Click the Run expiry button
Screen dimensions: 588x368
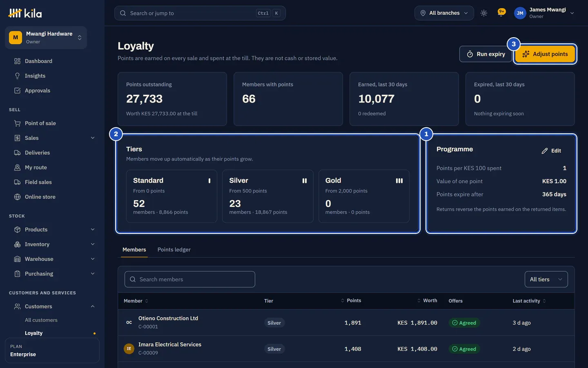(x=486, y=54)
